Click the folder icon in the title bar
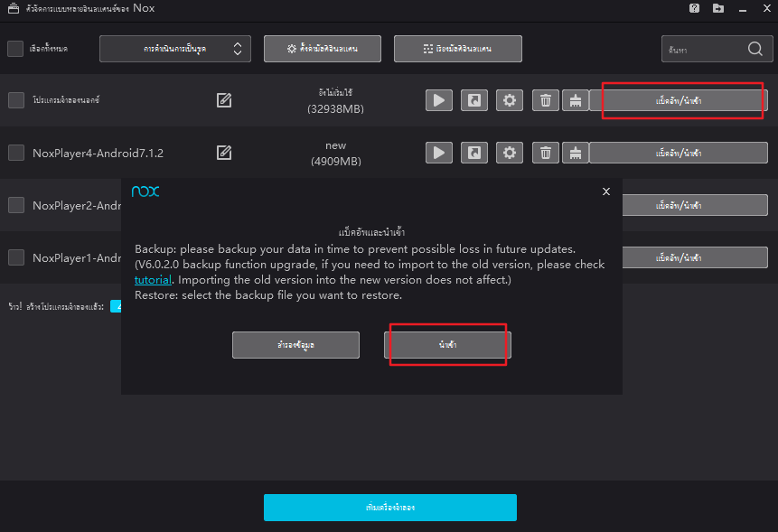778x532 pixels. coord(717,8)
